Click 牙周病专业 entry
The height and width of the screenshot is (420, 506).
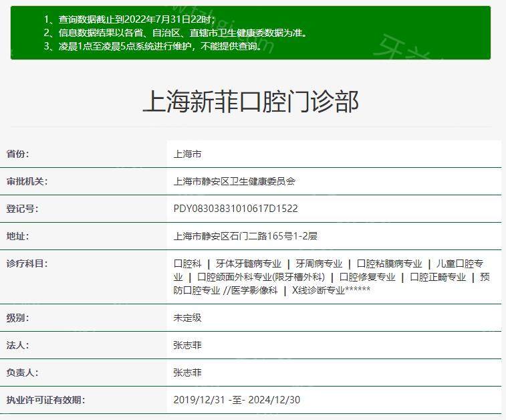point(319,264)
